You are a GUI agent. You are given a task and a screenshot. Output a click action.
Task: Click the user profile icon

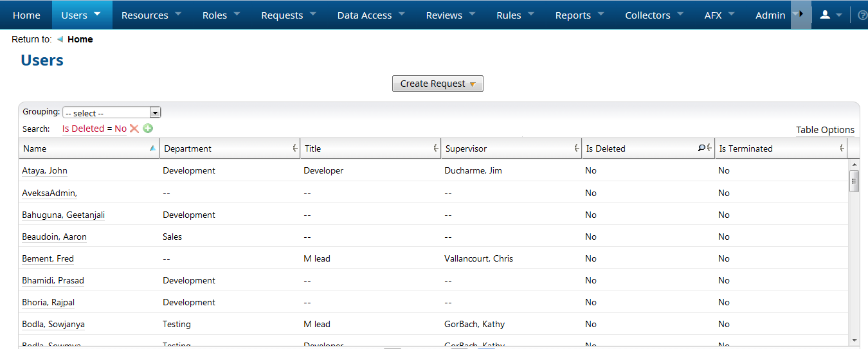coord(825,15)
